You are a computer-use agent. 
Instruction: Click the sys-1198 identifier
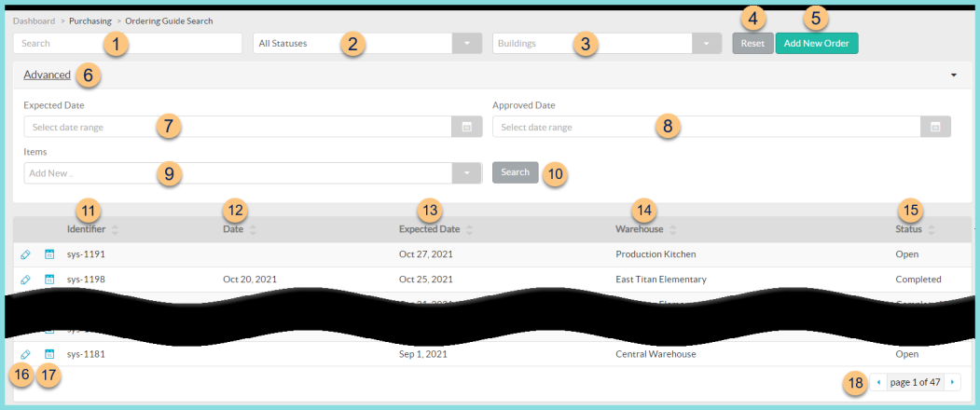click(x=86, y=280)
